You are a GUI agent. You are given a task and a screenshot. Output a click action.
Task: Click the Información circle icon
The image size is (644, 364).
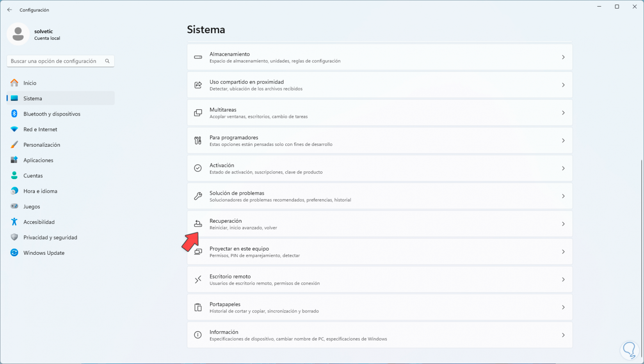pos(198,335)
